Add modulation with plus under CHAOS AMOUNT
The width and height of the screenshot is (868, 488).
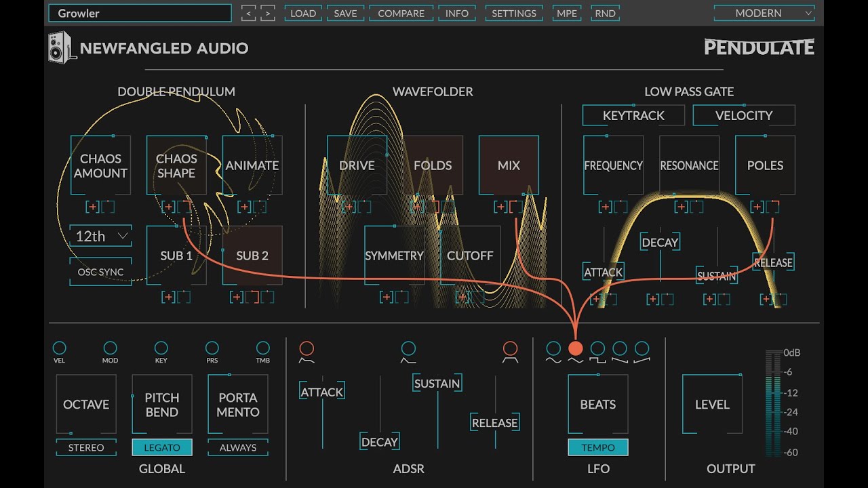point(93,207)
